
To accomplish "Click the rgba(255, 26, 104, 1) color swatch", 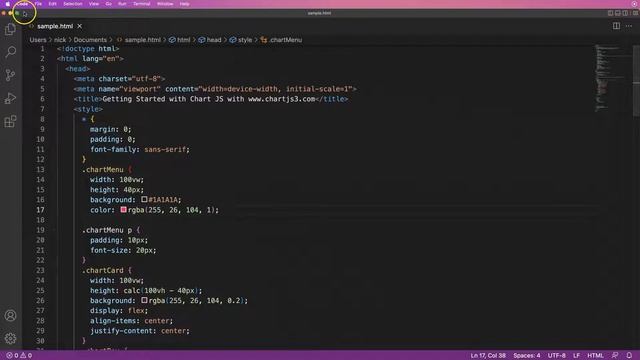I will click(123, 209).
